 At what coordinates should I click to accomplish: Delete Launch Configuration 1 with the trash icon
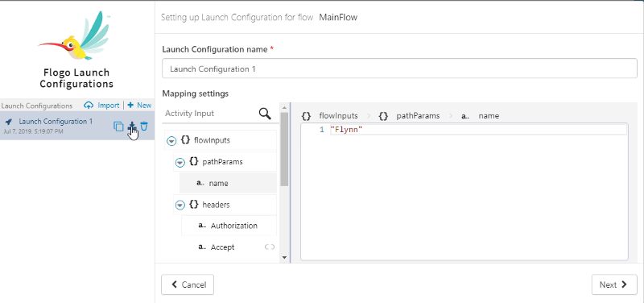pyautogui.click(x=144, y=127)
